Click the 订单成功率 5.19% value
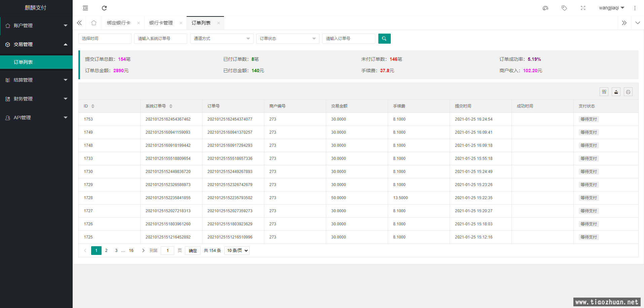644x308 pixels. [534, 59]
